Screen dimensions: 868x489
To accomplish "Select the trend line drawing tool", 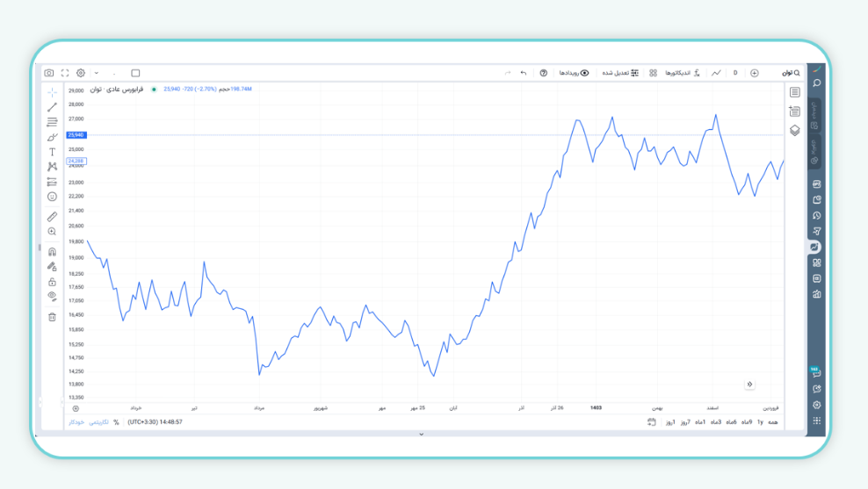I will [x=52, y=107].
